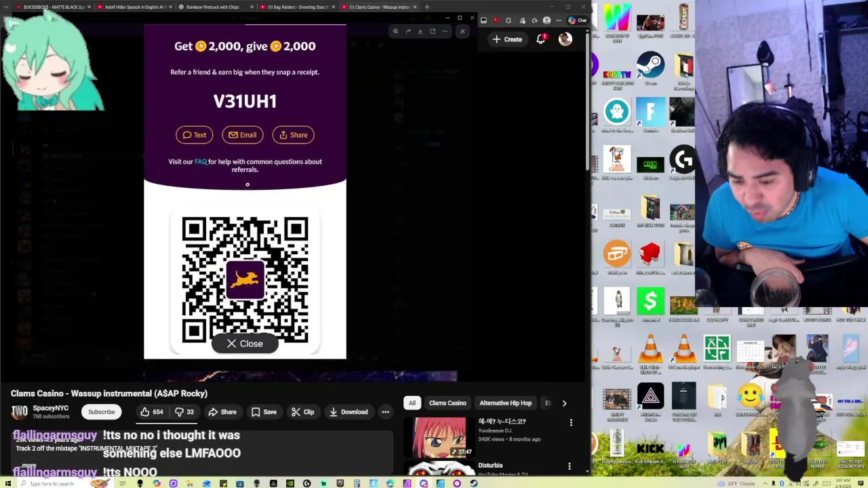Open the YouTube Create button
Viewport: 868px width, 488px height.
click(507, 39)
